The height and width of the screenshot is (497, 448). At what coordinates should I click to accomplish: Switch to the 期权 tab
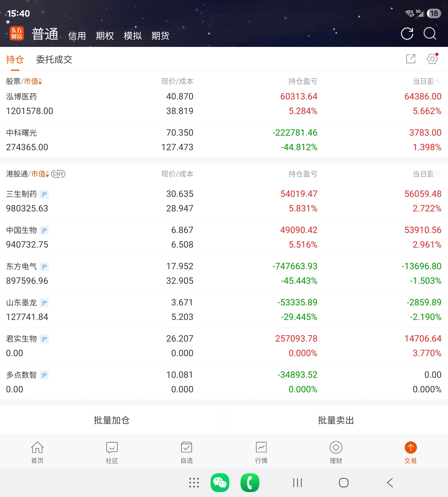105,36
